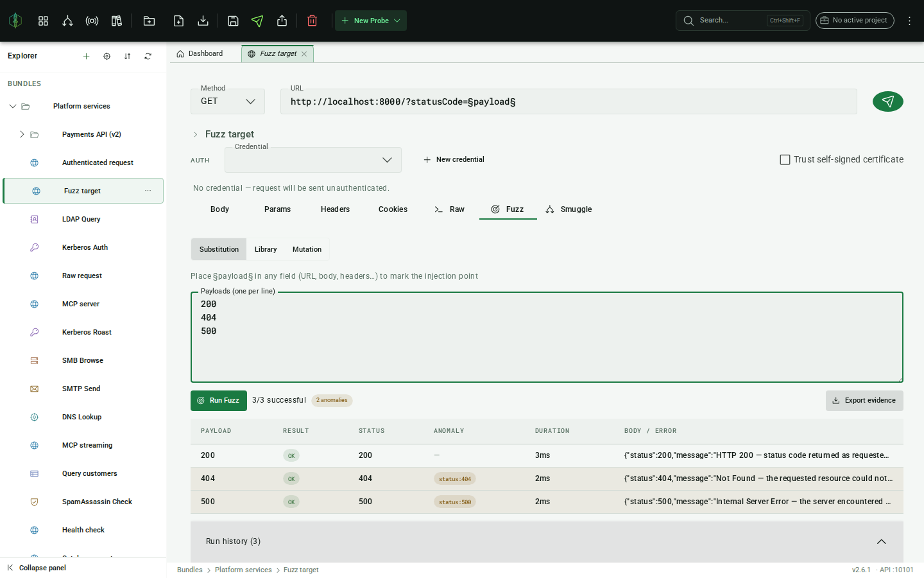Click the branching flow icon in toolbar
Viewport: 924px width, 578px height.
67,21
